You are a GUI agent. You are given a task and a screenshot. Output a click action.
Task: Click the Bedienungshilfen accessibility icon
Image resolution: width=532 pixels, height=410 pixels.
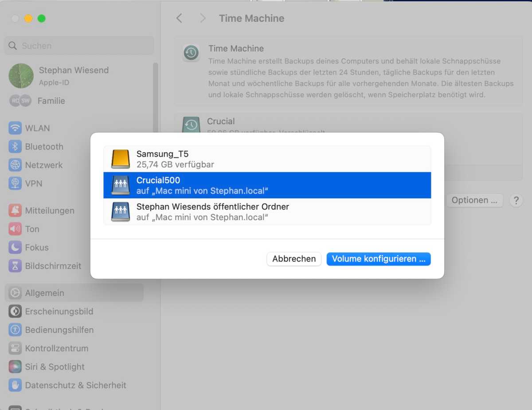pos(16,330)
